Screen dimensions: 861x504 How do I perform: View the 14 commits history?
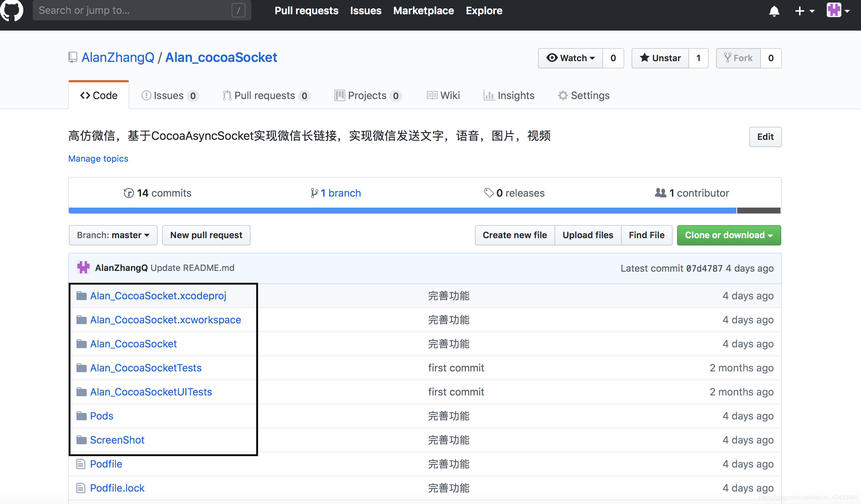pyautogui.click(x=157, y=193)
